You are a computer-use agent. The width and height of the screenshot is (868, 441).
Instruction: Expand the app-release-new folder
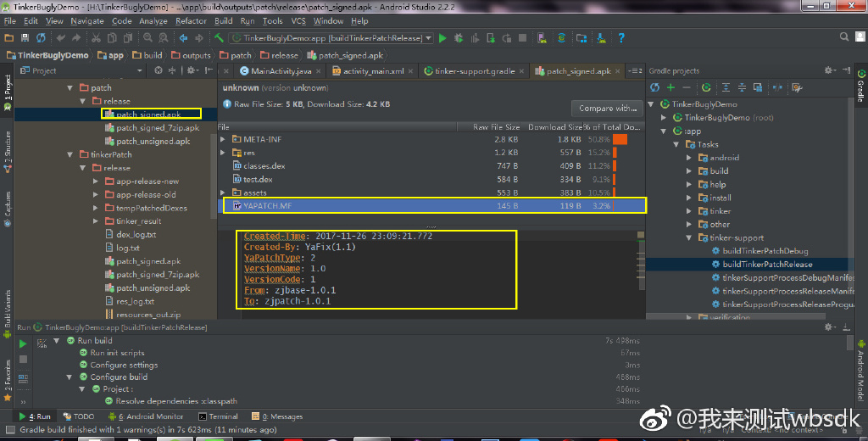click(x=96, y=181)
